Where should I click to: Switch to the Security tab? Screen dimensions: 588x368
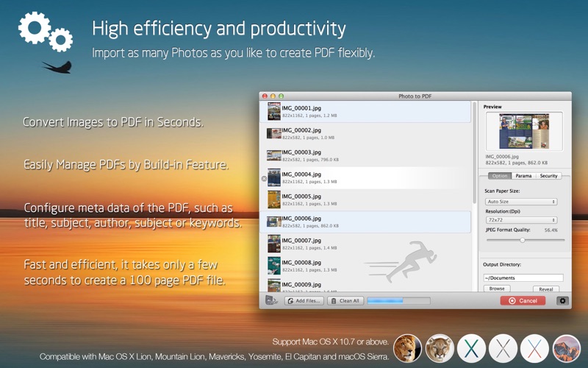point(548,176)
